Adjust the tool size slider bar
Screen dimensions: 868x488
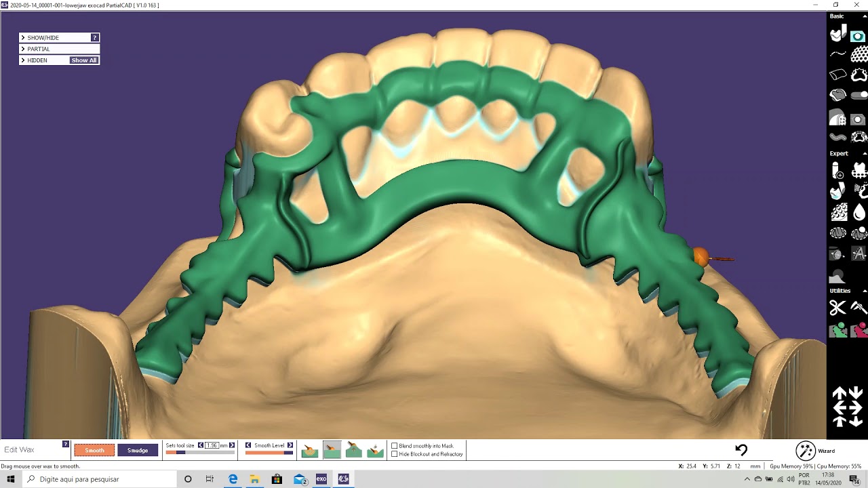[x=200, y=453]
